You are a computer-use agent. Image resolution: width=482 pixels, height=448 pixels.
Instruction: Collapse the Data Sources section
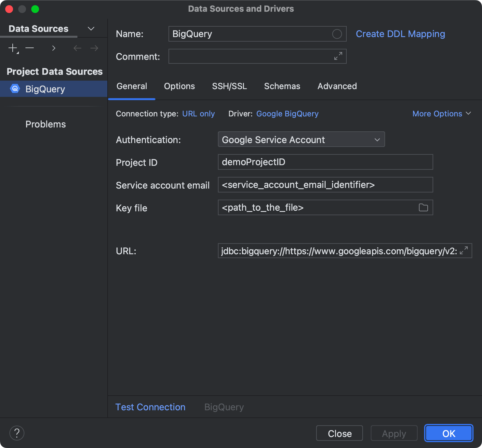point(91,28)
